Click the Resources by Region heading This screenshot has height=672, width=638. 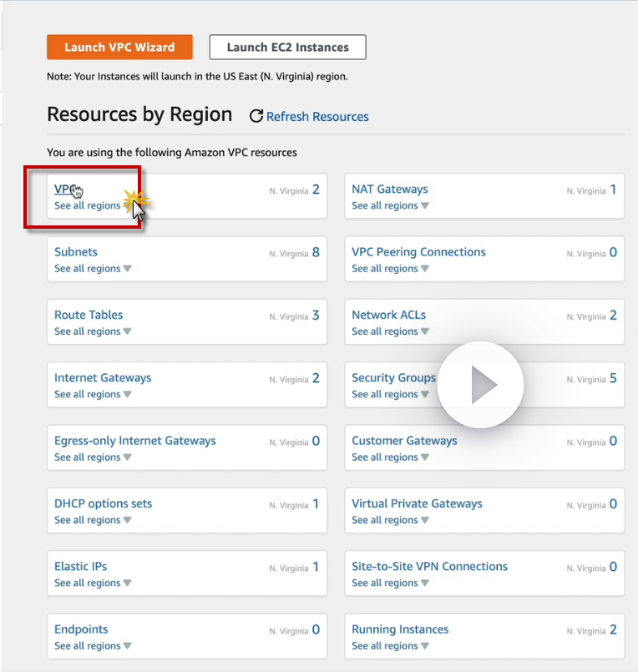139,115
